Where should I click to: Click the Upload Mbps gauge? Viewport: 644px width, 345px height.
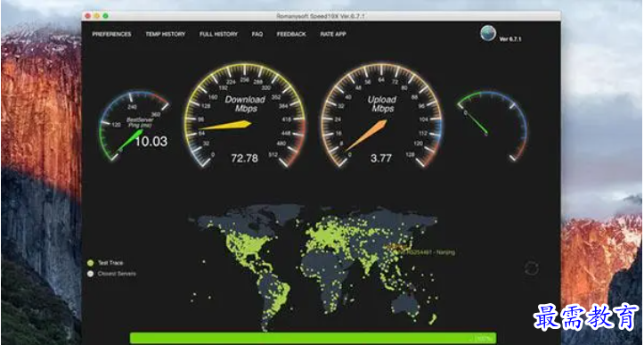(381, 115)
